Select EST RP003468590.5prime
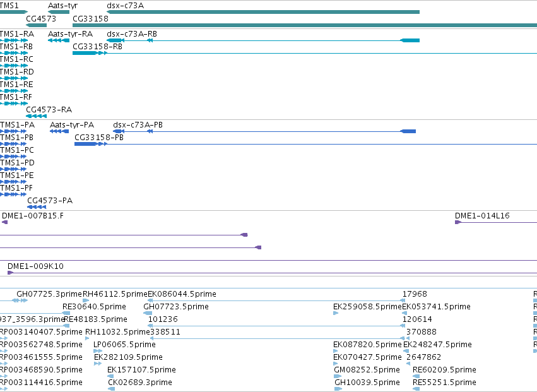This screenshot has height=392, width=537. [41, 371]
